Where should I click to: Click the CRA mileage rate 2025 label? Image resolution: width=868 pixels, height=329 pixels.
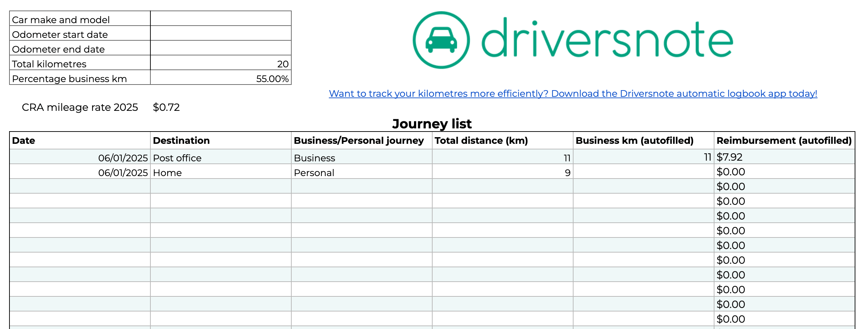pyautogui.click(x=80, y=107)
